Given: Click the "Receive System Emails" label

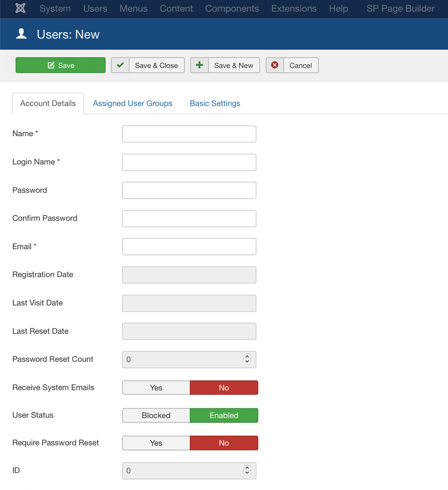Looking at the screenshot, I should tap(53, 387).
